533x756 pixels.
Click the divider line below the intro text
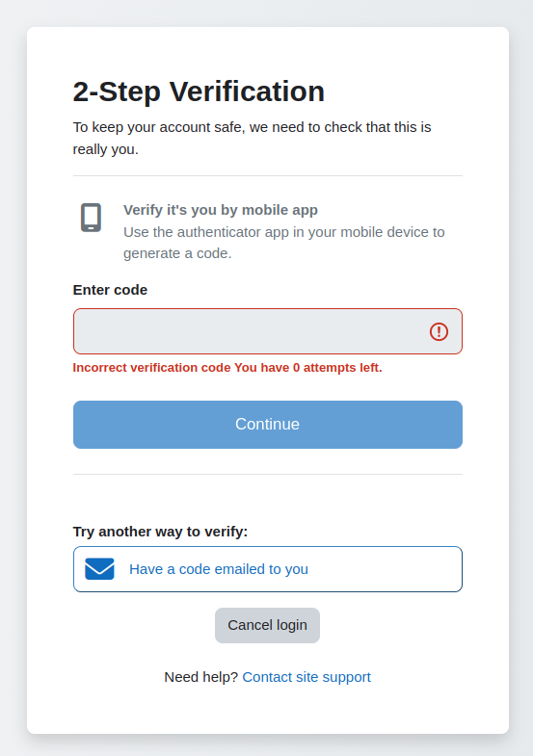click(x=268, y=175)
